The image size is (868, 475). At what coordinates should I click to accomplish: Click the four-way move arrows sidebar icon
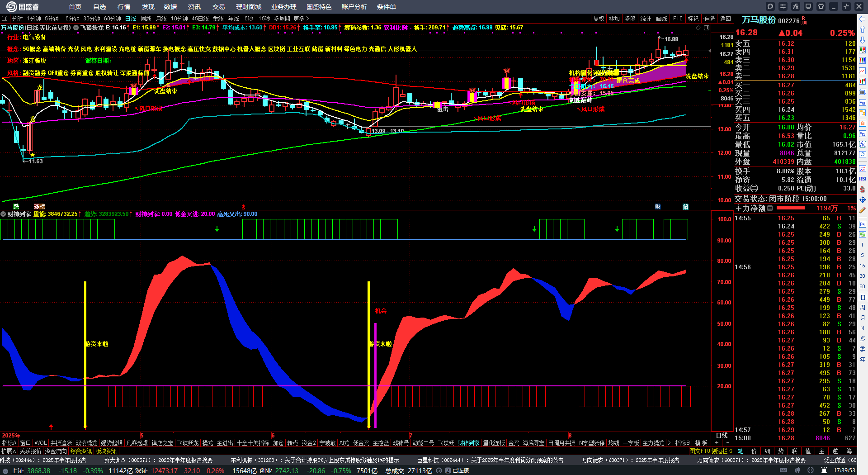point(863,199)
